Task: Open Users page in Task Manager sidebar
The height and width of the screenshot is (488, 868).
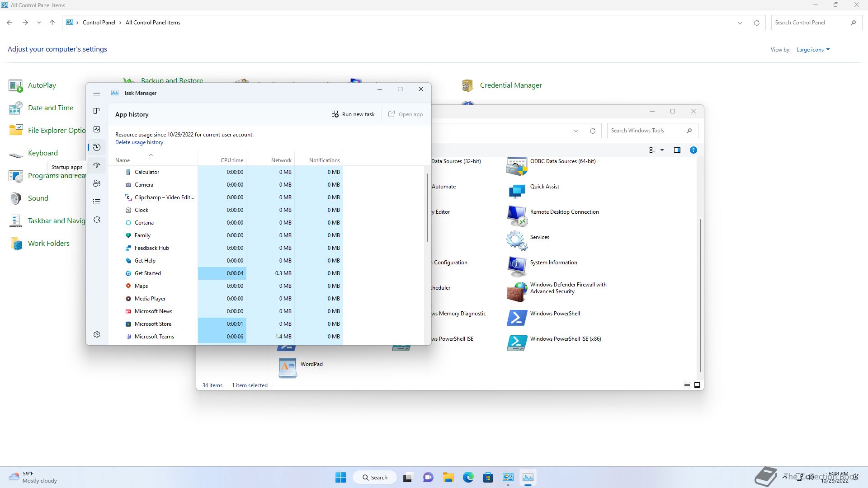Action: [97, 183]
